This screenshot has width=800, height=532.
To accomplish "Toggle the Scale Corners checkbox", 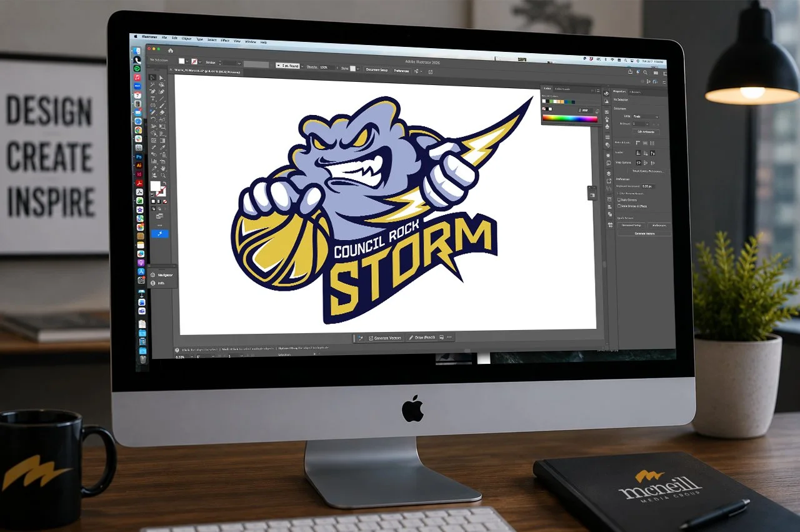I will click(x=619, y=200).
